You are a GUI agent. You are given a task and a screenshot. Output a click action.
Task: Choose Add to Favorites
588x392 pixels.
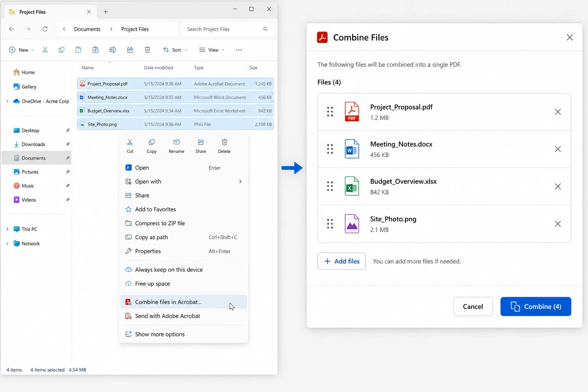(x=184, y=209)
